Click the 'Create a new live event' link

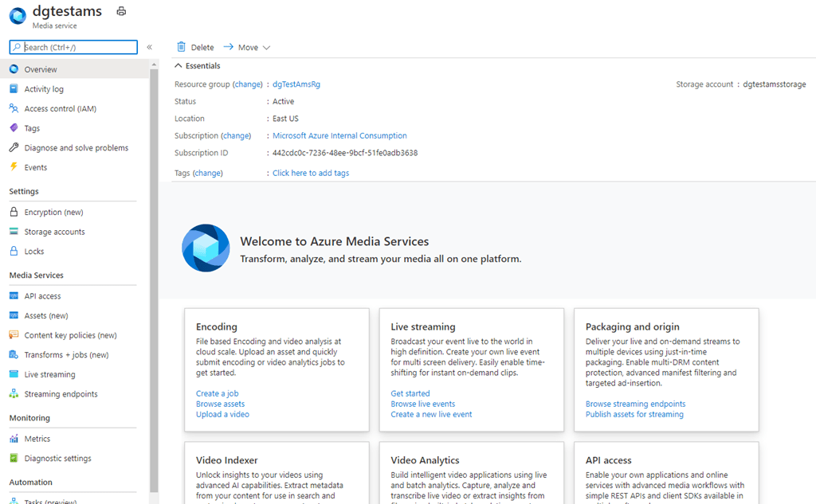click(x=430, y=414)
